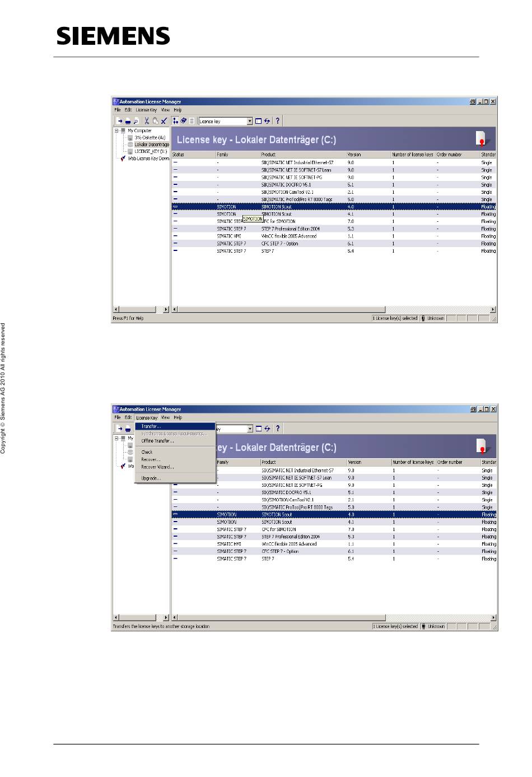Click 'Unknown' status bar entry, window without open menu
Image resolution: width=532 pixels, height=777 pixels.
(432, 318)
